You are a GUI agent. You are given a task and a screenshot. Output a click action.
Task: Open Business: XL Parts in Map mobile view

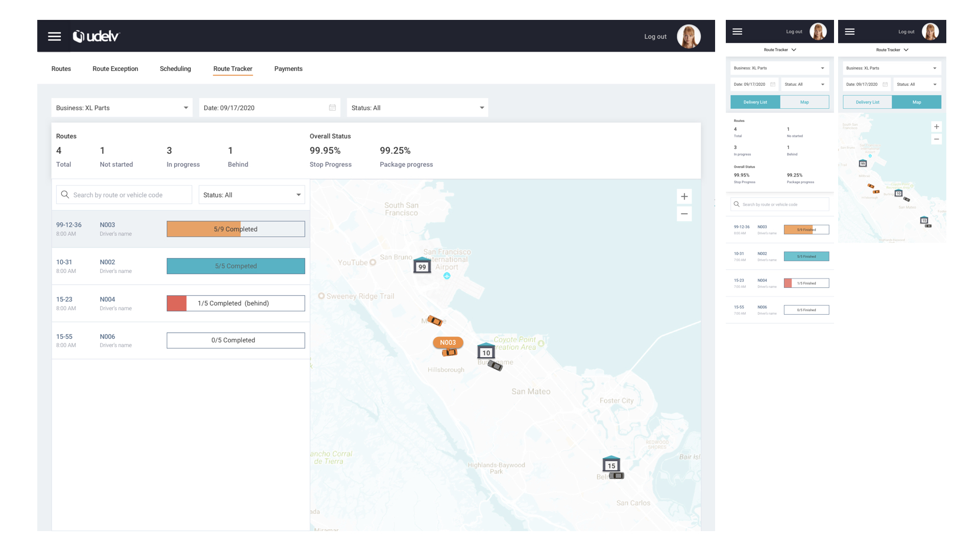(892, 68)
